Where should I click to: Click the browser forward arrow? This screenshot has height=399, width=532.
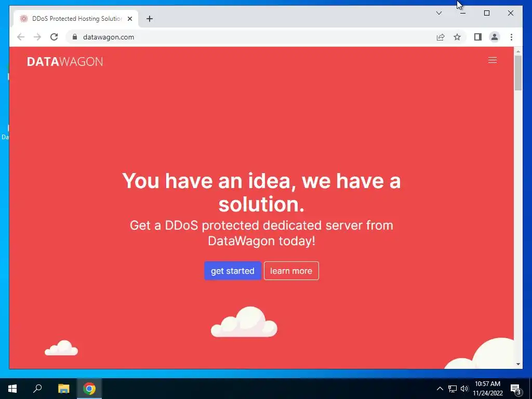tap(37, 37)
